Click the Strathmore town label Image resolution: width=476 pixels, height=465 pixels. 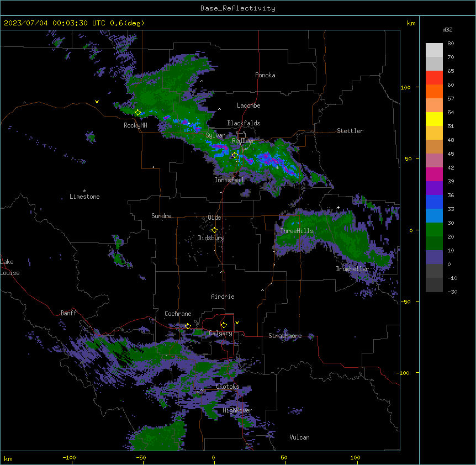[285, 336]
